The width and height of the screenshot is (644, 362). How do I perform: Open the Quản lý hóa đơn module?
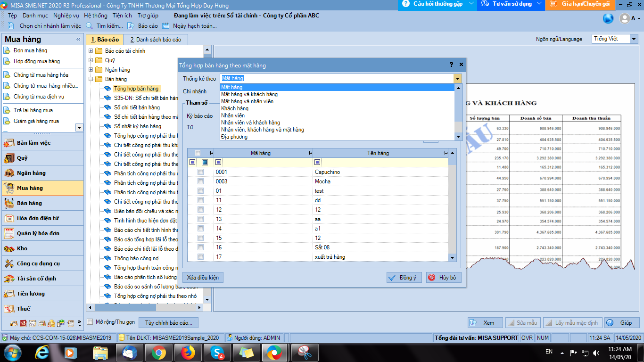42,233
